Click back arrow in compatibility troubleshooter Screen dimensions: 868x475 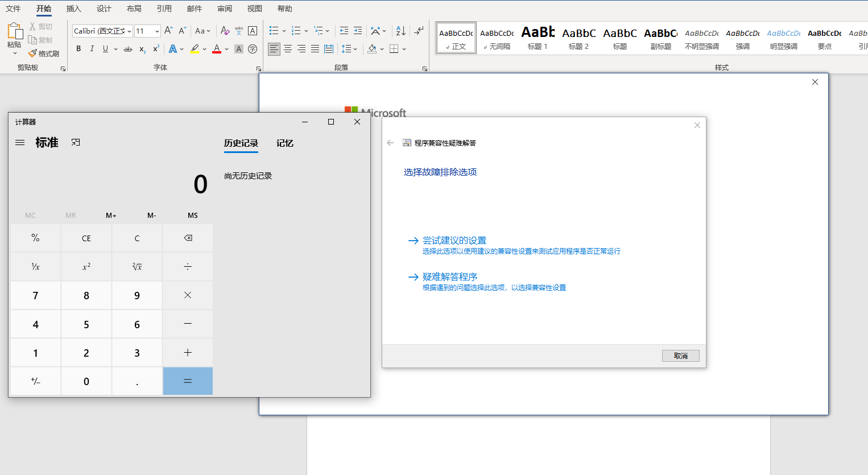(x=390, y=143)
